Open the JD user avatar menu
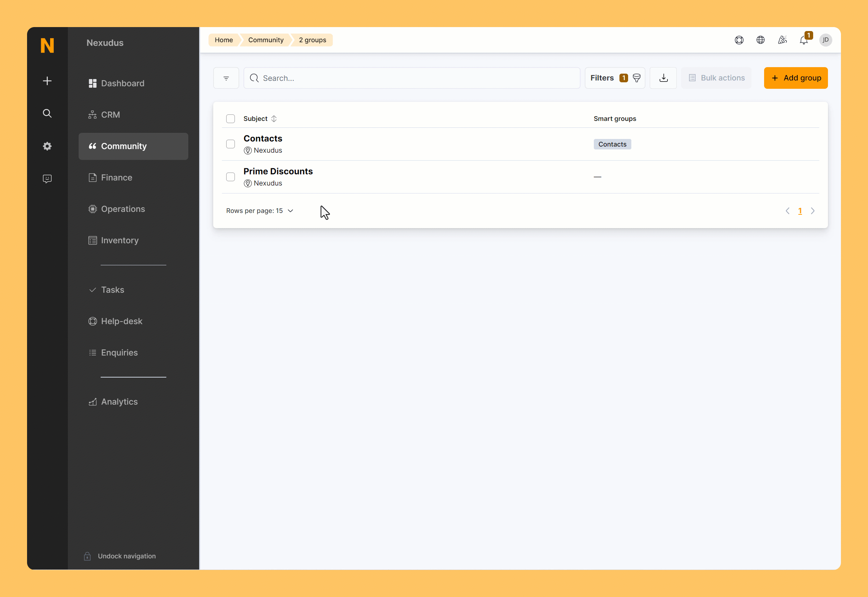This screenshot has width=868, height=597. (825, 40)
